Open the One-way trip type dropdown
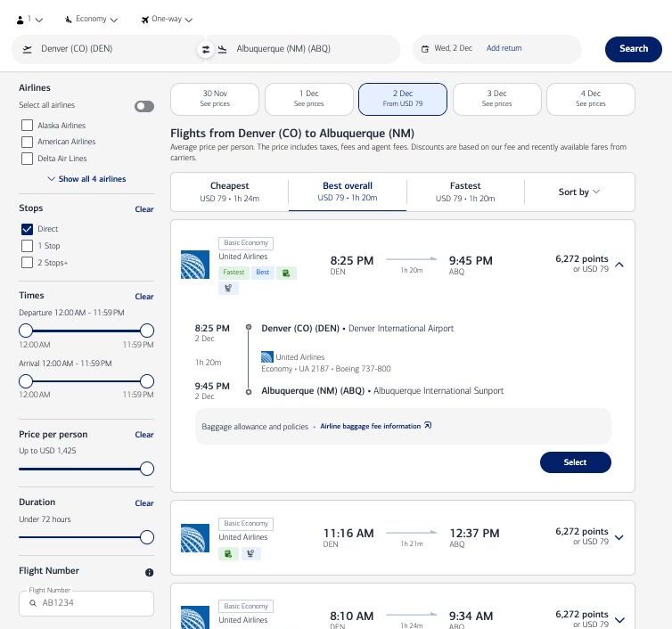 [167, 20]
